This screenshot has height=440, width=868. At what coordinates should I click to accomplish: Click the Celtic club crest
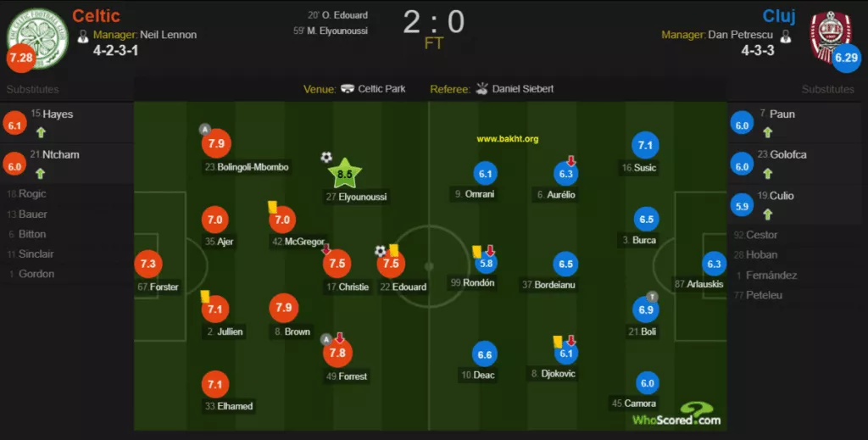click(x=36, y=35)
